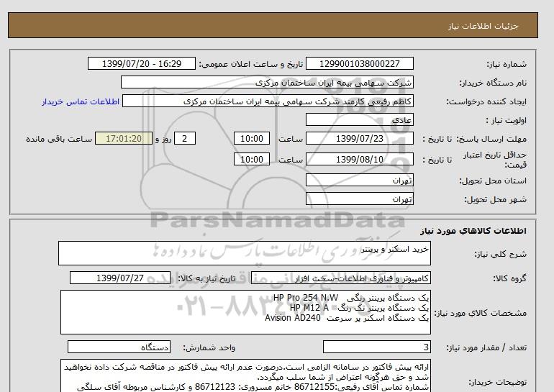Viewport: 554px width, 392px height.
Task: Click the unit of measure field دستگاه
Action: click(x=119, y=347)
